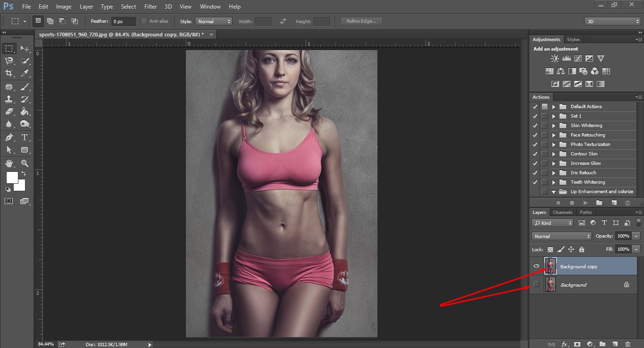Lock layer position
This screenshot has width=644, height=348.
pos(571,249)
